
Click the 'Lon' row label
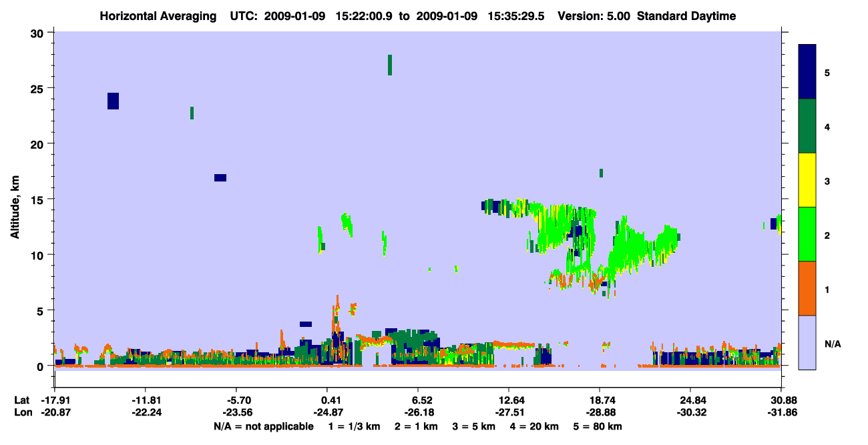(22, 412)
